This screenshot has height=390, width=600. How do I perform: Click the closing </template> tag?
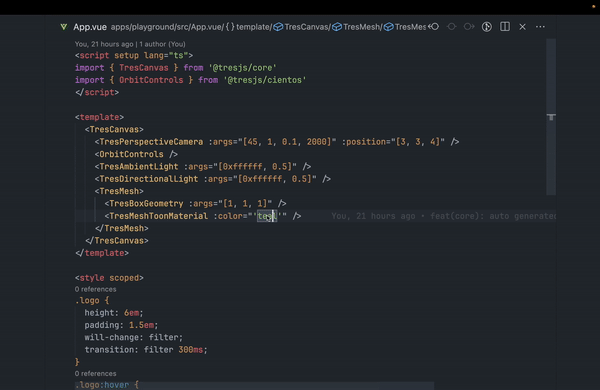[x=102, y=253]
